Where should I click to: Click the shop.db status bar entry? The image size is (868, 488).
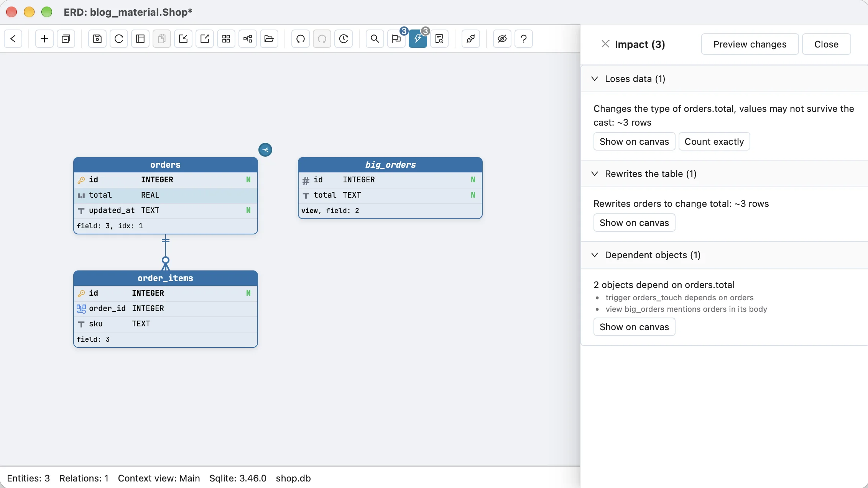(293, 478)
